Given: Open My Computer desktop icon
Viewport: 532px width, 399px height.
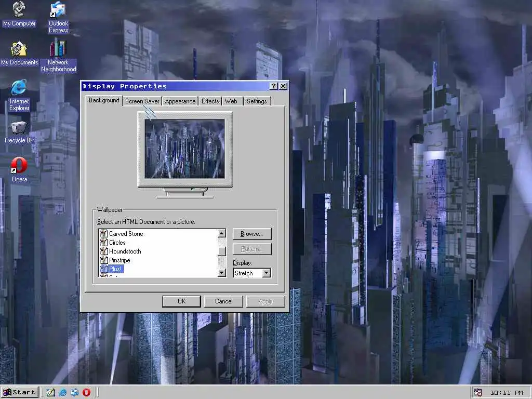Looking at the screenshot, I should coord(19,14).
